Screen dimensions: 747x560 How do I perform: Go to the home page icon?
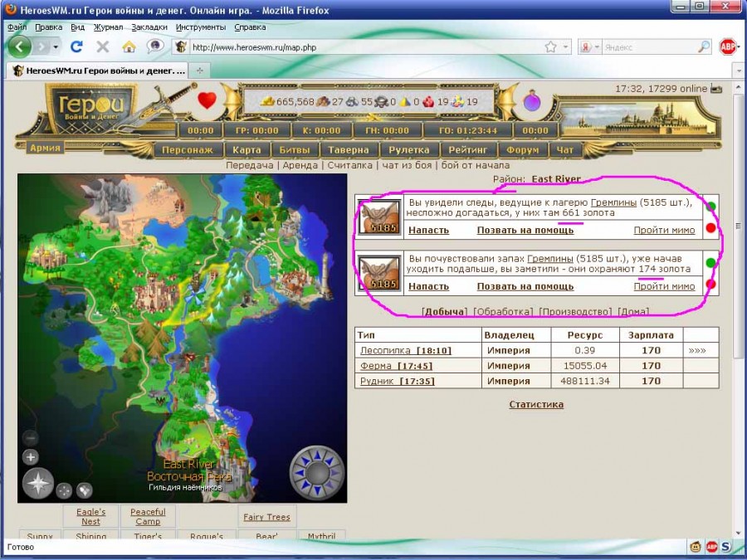click(129, 46)
